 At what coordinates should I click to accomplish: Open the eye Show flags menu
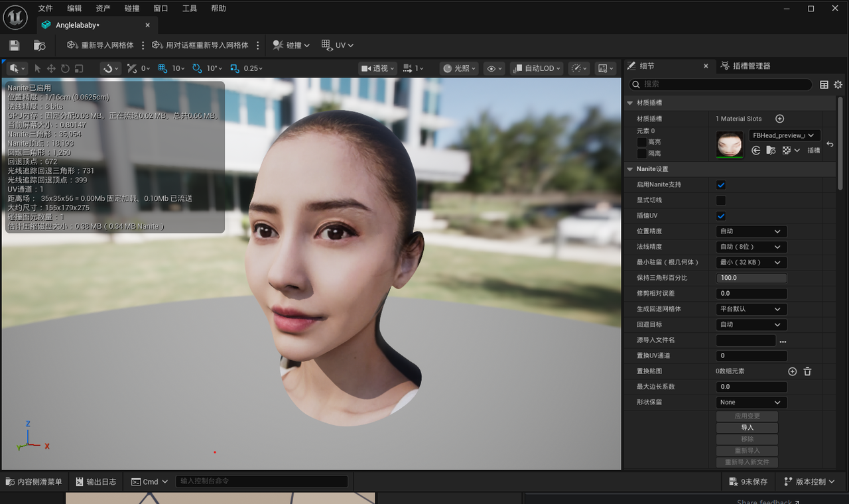click(x=494, y=68)
